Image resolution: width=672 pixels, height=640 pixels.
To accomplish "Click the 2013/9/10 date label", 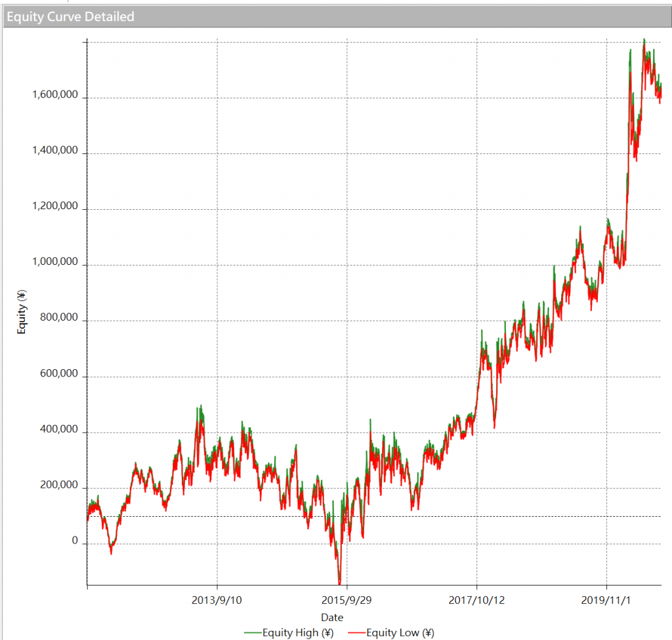I will [x=217, y=599].
